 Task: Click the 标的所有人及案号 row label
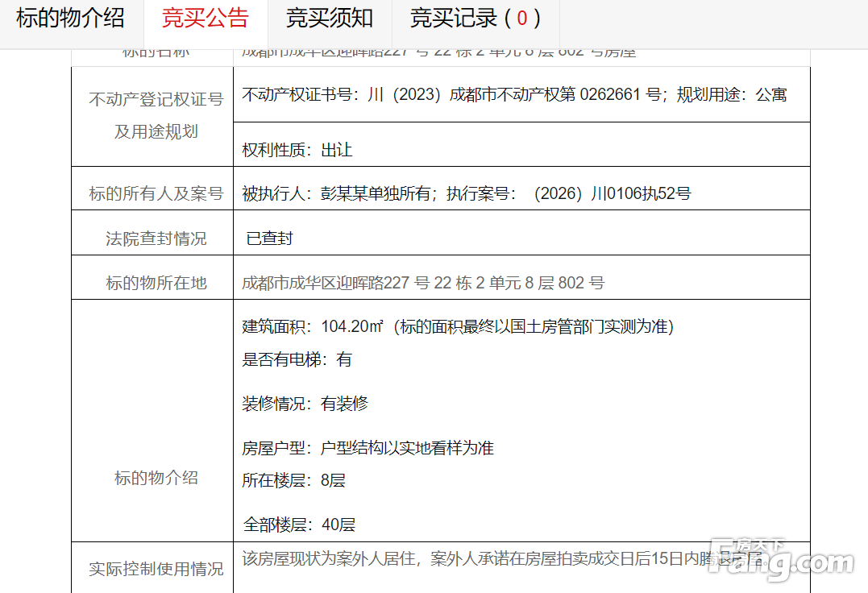pyautogui.click(x=156, y=193)
